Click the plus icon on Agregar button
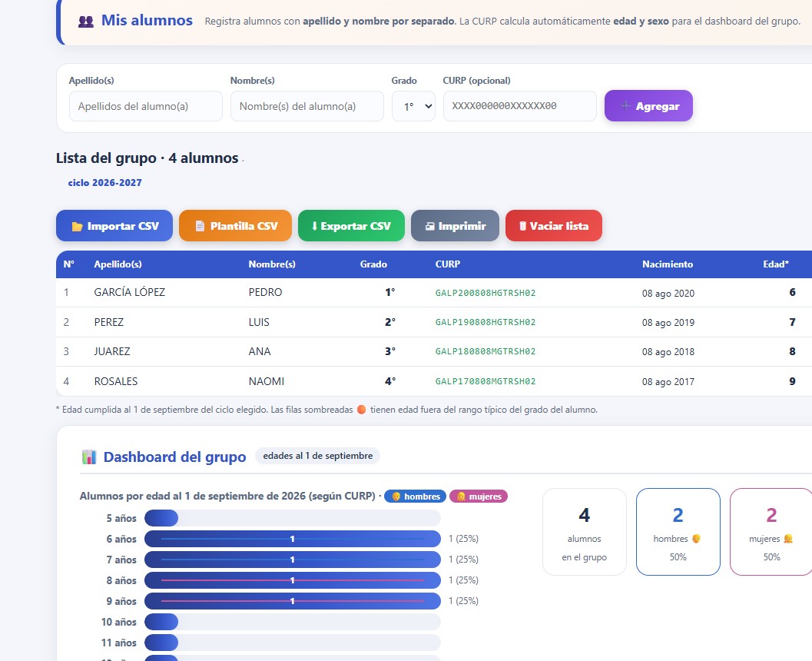The image size is (812, 661). (x=625, y=106)
